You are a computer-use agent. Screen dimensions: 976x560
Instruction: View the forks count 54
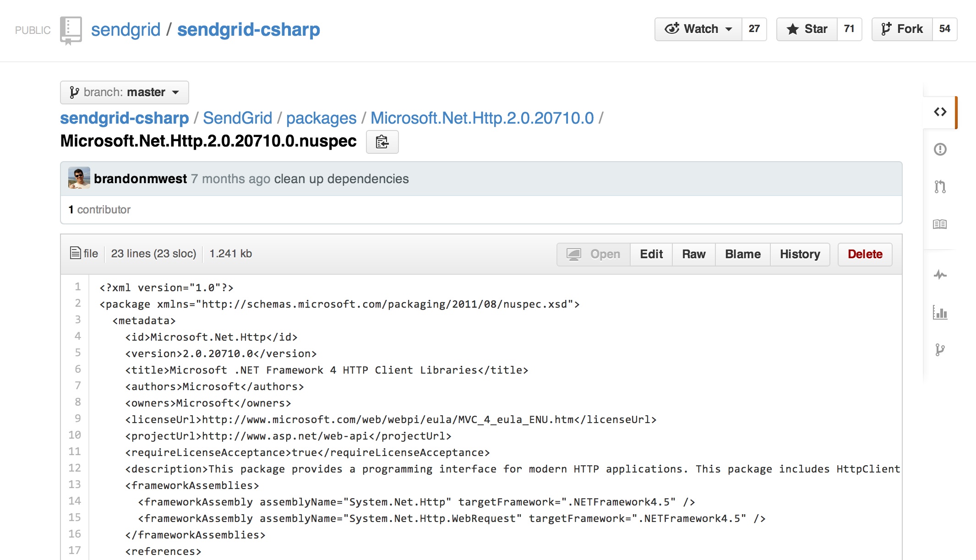point(944,29)
